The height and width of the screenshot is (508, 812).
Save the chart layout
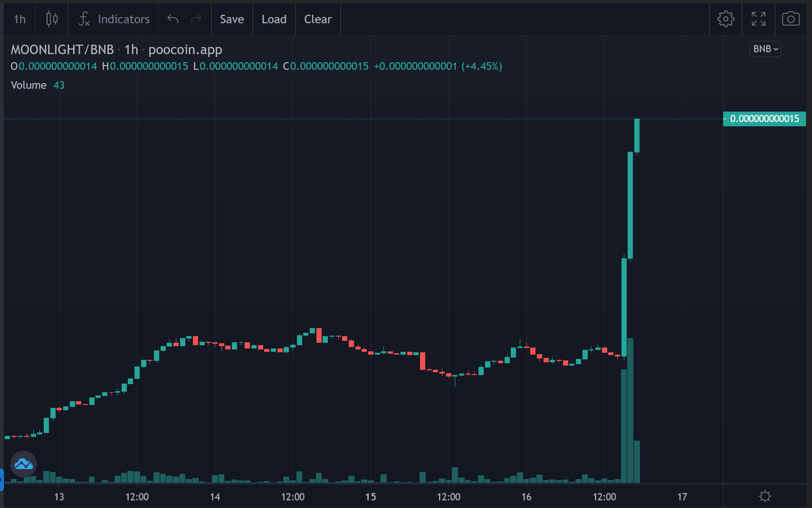231,19
